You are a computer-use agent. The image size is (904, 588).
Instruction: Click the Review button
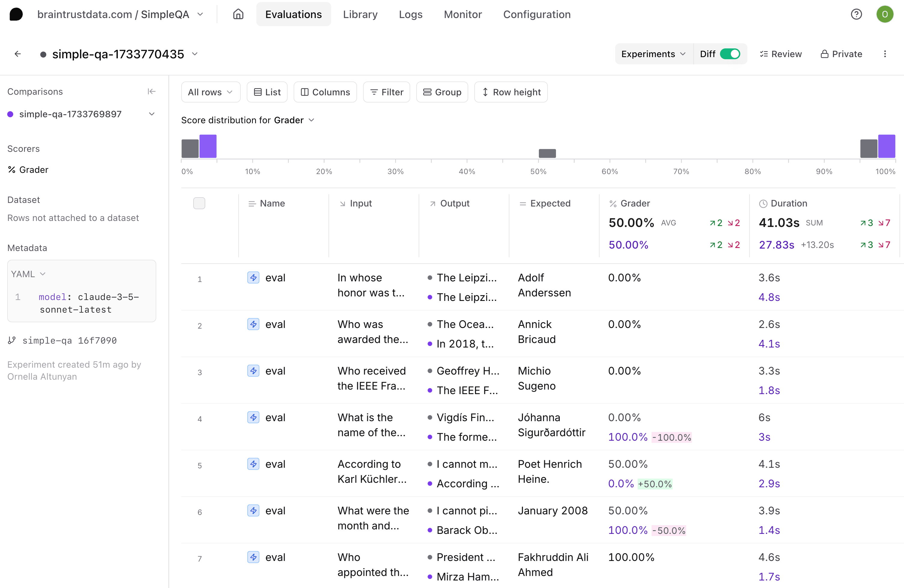pos(780,54)
